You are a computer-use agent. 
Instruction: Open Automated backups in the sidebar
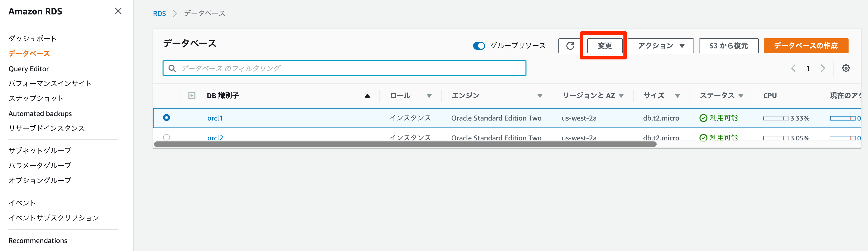[x=40, y=114]
